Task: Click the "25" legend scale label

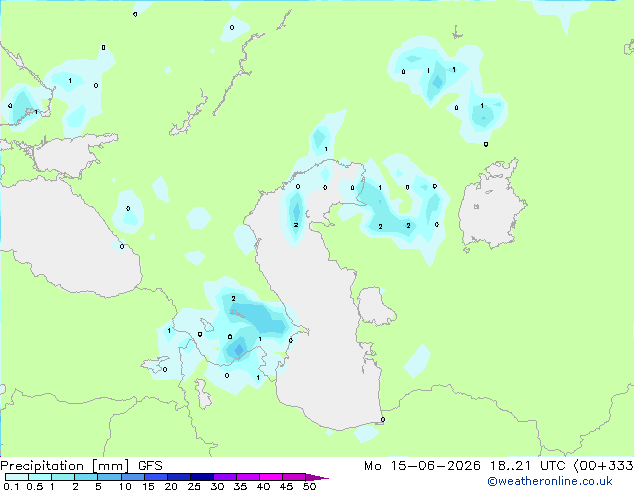Action: click(x=194, y=486)
